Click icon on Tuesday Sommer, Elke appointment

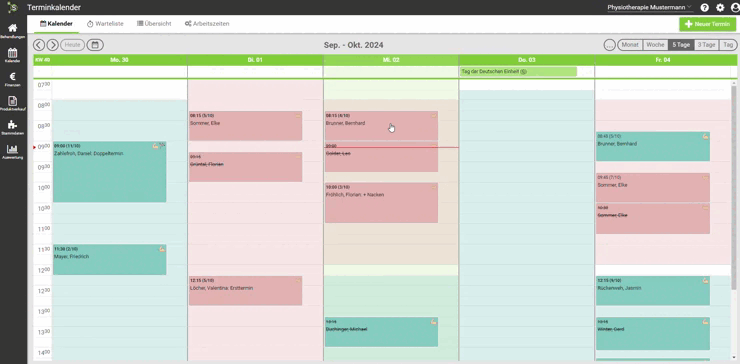(298, 115)
